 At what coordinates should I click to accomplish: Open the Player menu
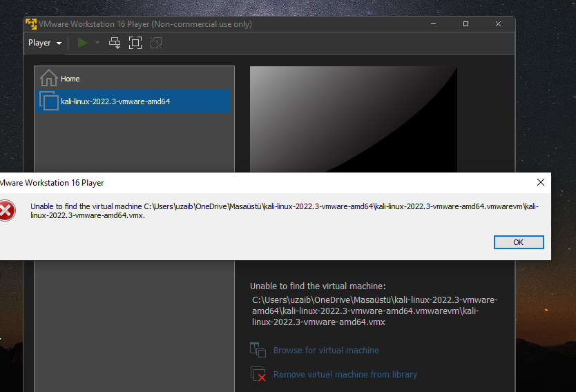click(x=44, y=43)
